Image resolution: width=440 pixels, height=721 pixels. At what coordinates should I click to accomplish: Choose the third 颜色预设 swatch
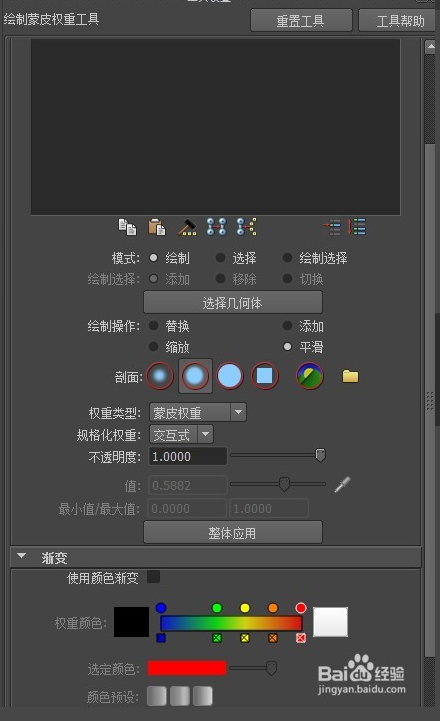pyautogui.click(x=203, y=696)
